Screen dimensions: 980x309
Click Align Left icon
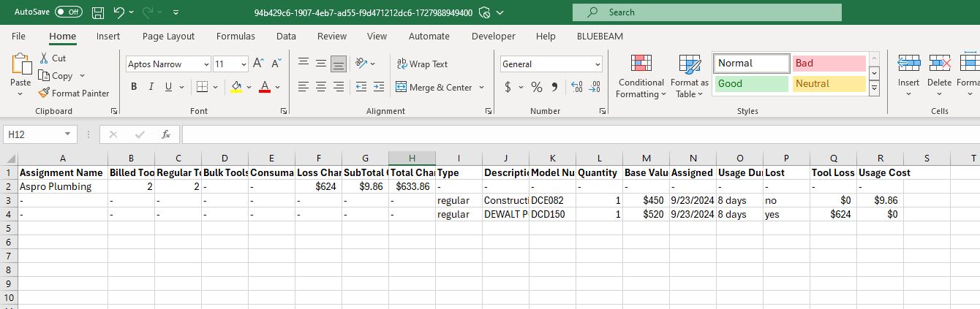tap(304, 87)
